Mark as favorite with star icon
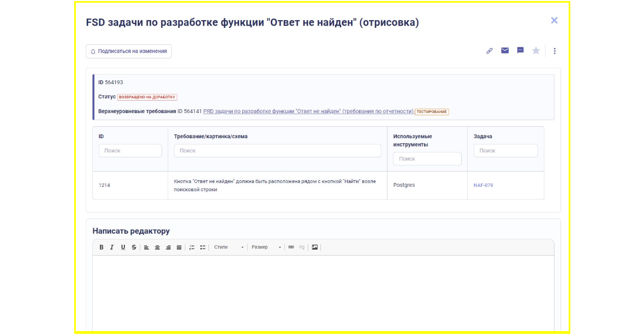The height and width of the screenshot is (336, 644). [536, 51]
